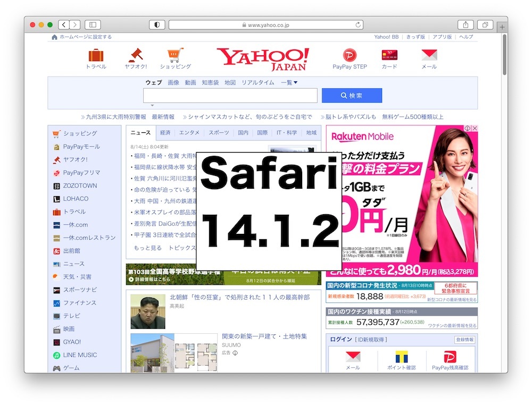The width and height of the screenshot is (532, 405).
Task: Open the PayPay STEP icon
Action: [x=350, y=55]
